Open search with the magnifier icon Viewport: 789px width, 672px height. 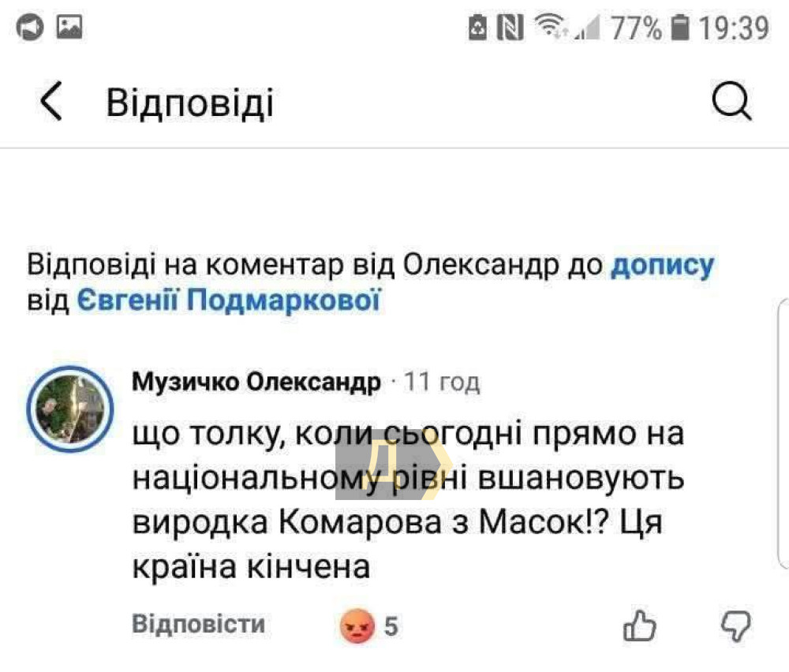point(732,103)
